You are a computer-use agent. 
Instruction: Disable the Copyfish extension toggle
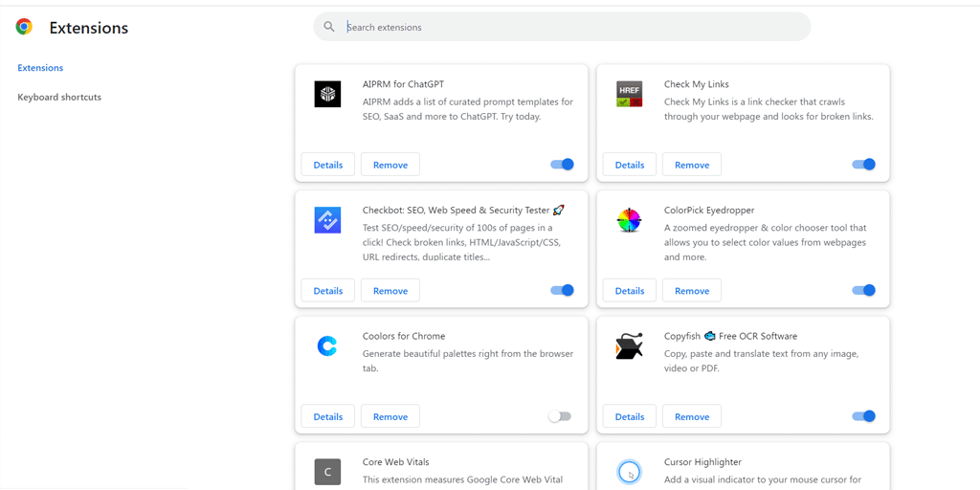[x=863, y=416]
